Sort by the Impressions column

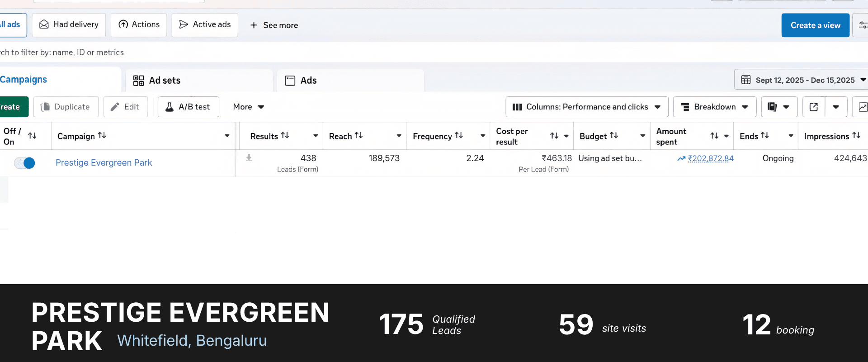point(856,135)
